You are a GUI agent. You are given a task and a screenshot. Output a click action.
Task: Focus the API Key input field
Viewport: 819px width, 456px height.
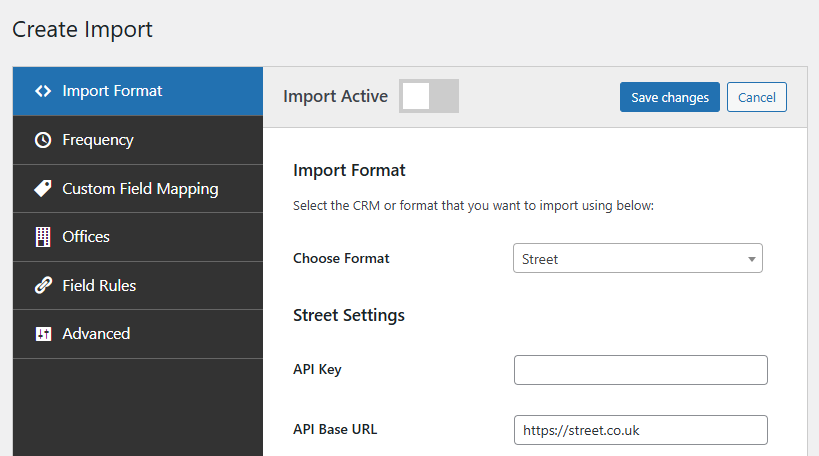[x=640, y=370]
